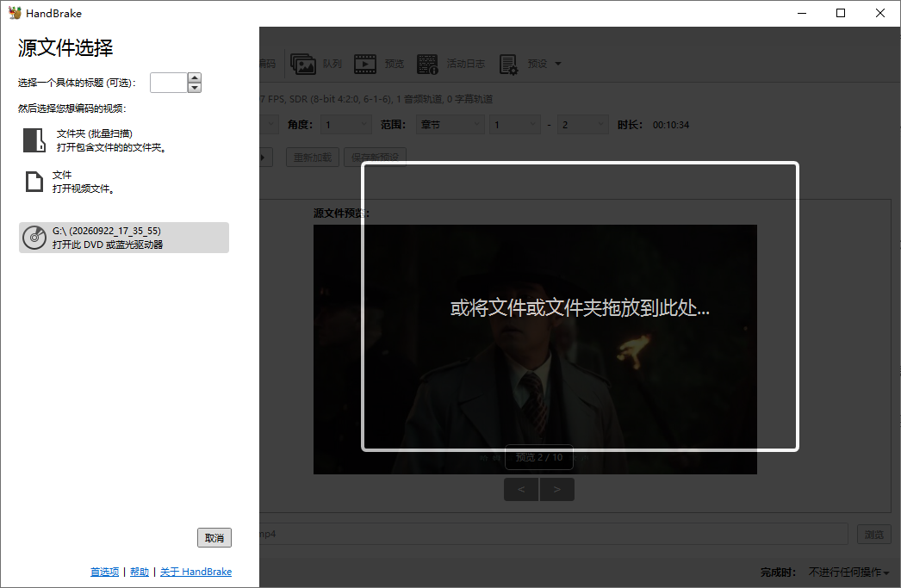Open the activity log icon
The image size is (901, 588).
click(427, 64)
